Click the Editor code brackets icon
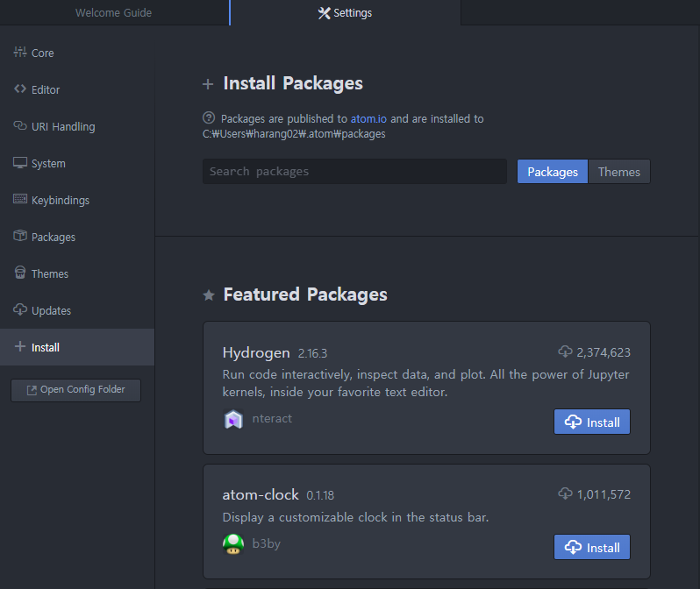Screen dimensions: 700x589 20,89
